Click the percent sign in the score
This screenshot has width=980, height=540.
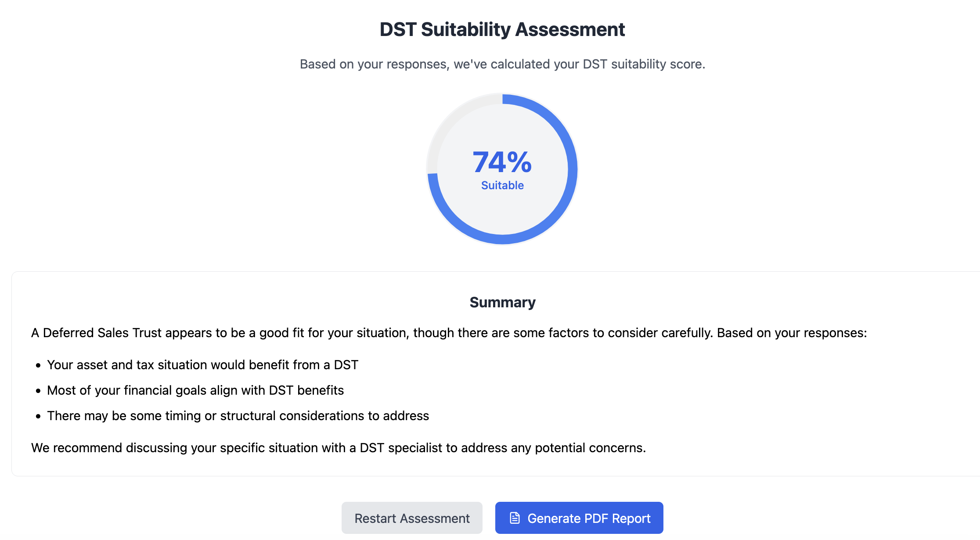pos(519,162)
